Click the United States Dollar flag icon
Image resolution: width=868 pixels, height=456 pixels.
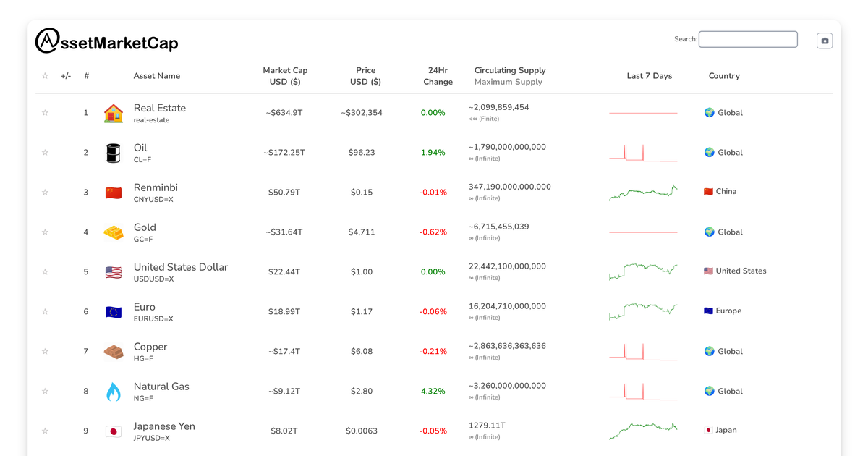pos(113,271)
